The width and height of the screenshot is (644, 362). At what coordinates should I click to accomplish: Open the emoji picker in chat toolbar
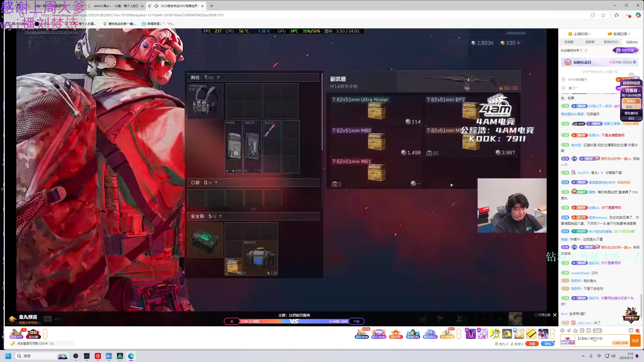tap(562, 331)
